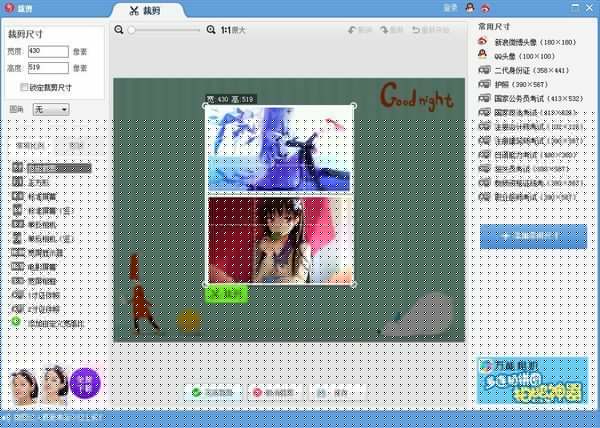
Task: Click the zoom slider handle
Action: coord(130,30)
